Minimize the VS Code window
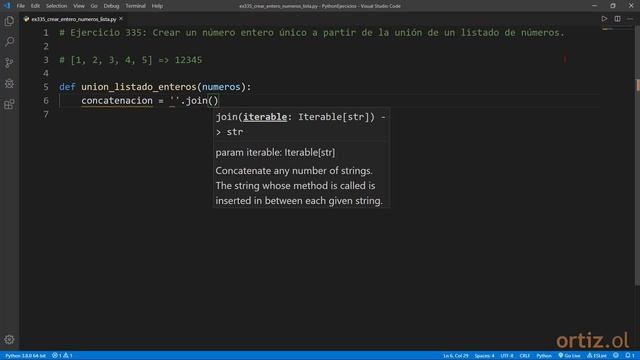Image resolution: width=640 pixels, height=360 pixels. (594, 6)
